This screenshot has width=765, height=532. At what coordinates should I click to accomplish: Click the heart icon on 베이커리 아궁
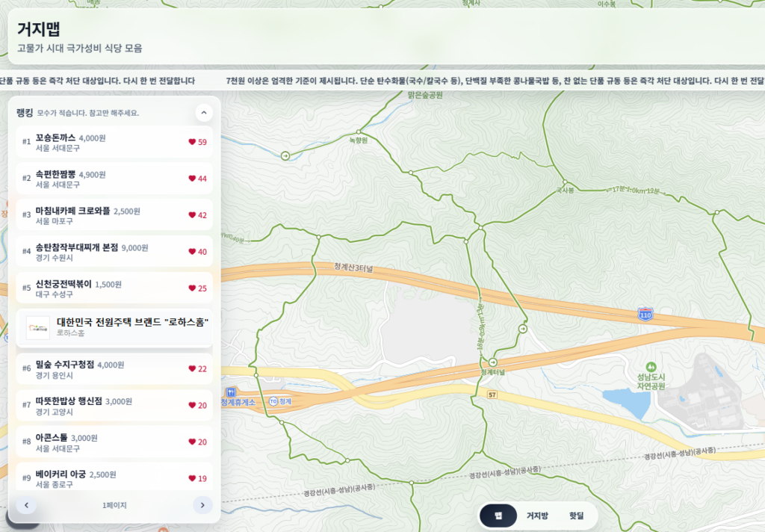coord(192,478)
